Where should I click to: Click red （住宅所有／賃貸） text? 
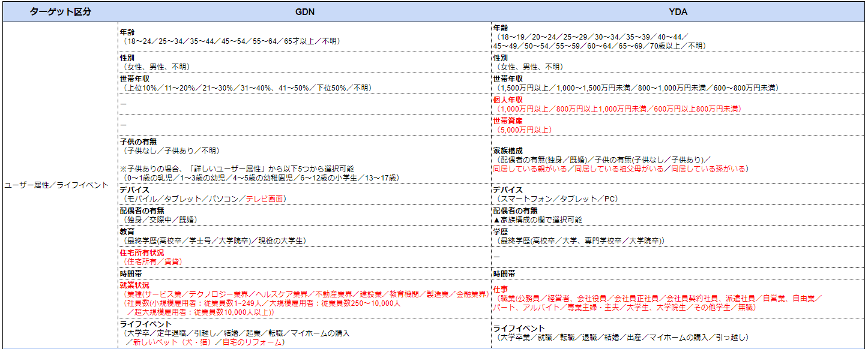(153, 261)
